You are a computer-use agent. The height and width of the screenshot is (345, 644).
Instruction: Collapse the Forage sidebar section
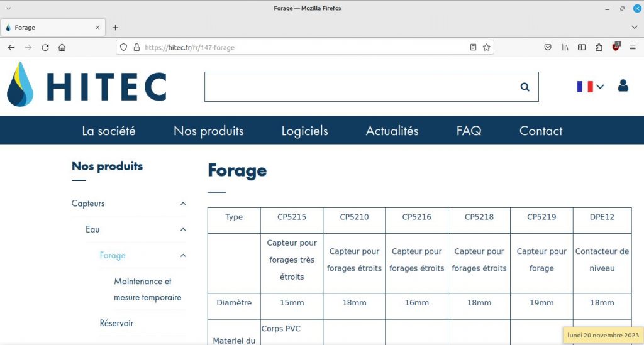(x=183, y=255)
